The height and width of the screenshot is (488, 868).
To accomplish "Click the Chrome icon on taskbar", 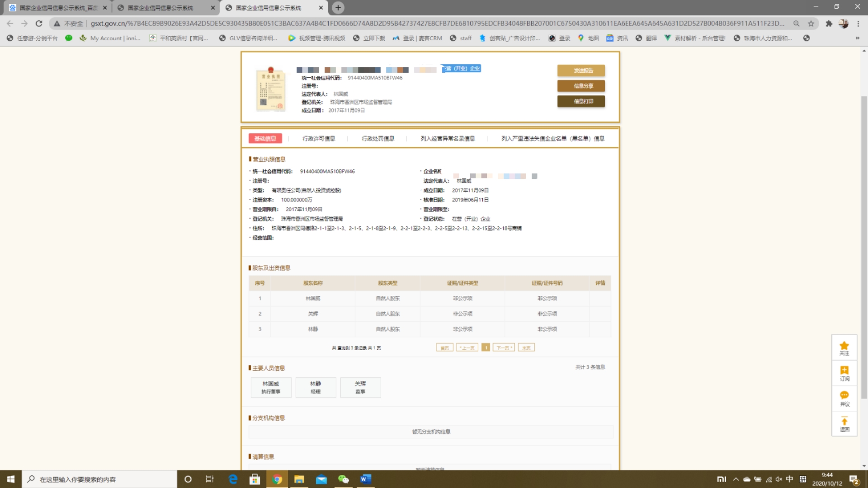I will coord(277,479).
